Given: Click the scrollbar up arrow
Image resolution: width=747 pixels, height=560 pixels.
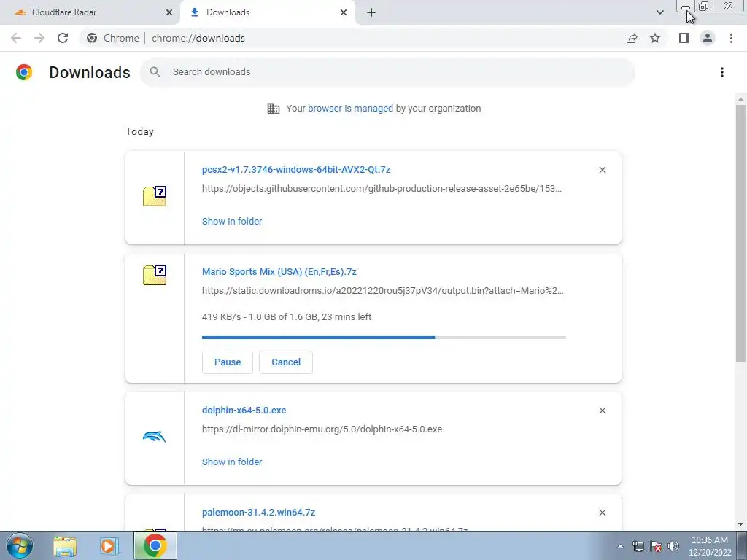Looking at the screenshot, I should 740,99.
